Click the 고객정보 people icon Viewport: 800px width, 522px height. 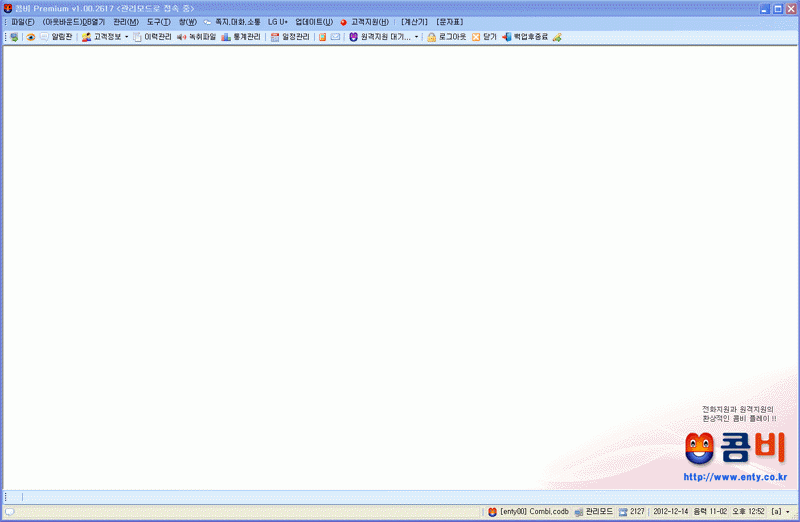click(x=86, y=37)
